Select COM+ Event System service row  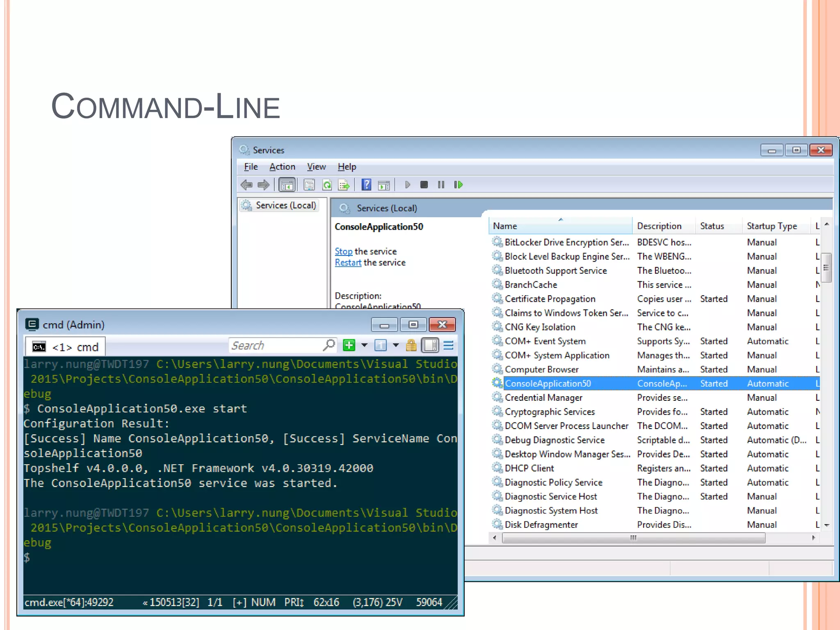(655, 341)
